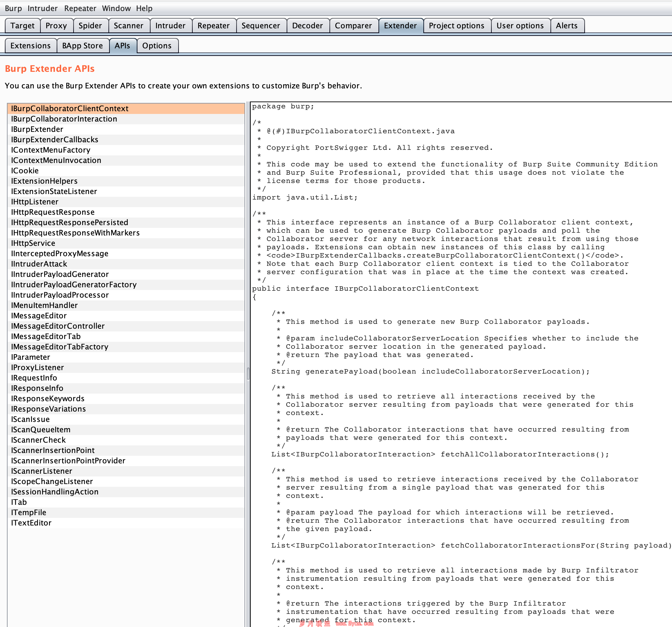Select ITextEditor in the API list

pos(126,523)
